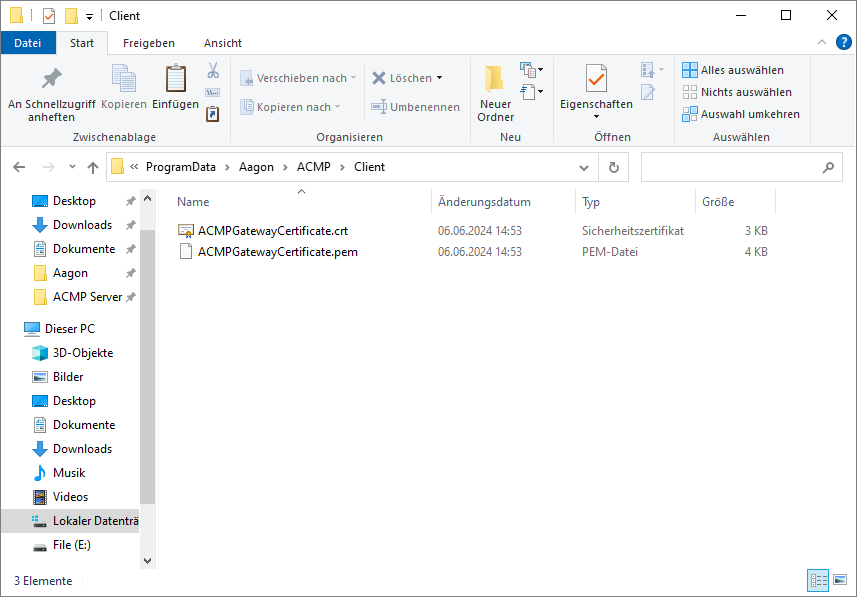Open the address bar history dropdown
The image size is (857, 597).
tap(585, 167)
